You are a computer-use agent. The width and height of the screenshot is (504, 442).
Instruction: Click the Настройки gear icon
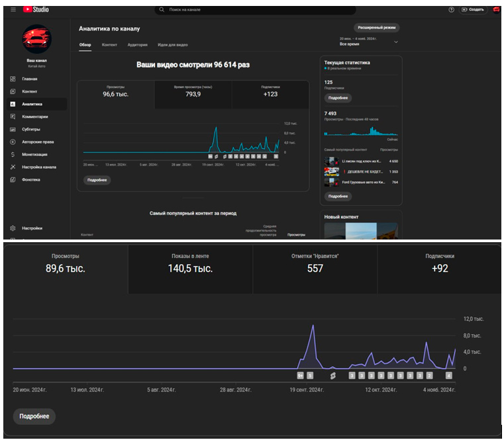[13, 228]
